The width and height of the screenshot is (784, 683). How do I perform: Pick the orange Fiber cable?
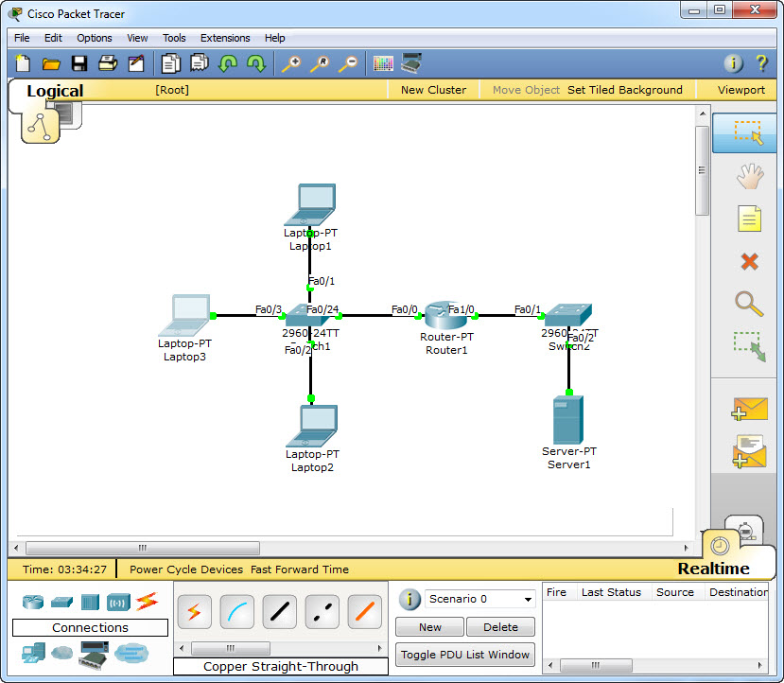click(x=364, y=612)
